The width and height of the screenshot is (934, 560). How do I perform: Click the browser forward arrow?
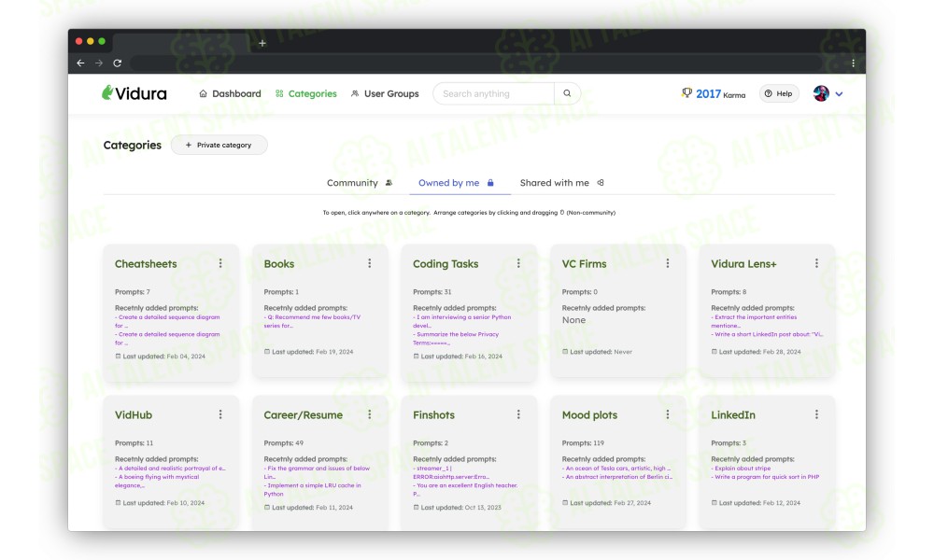99,63
